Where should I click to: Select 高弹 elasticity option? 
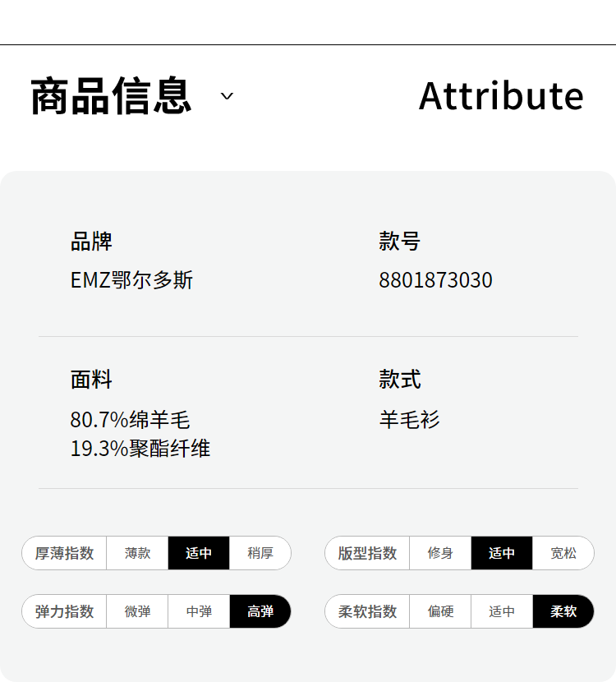click(x=260, y=611)
